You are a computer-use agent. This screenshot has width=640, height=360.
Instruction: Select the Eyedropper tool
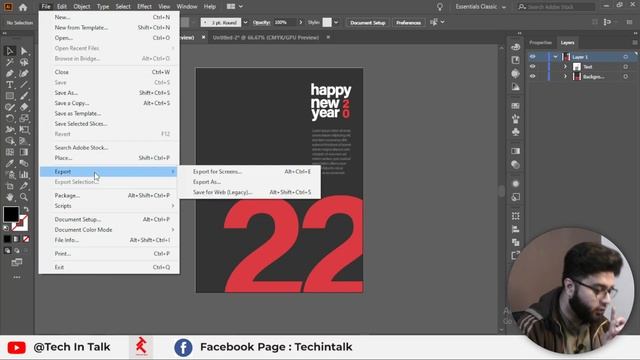pyautogui.click(x=10, y=163)
